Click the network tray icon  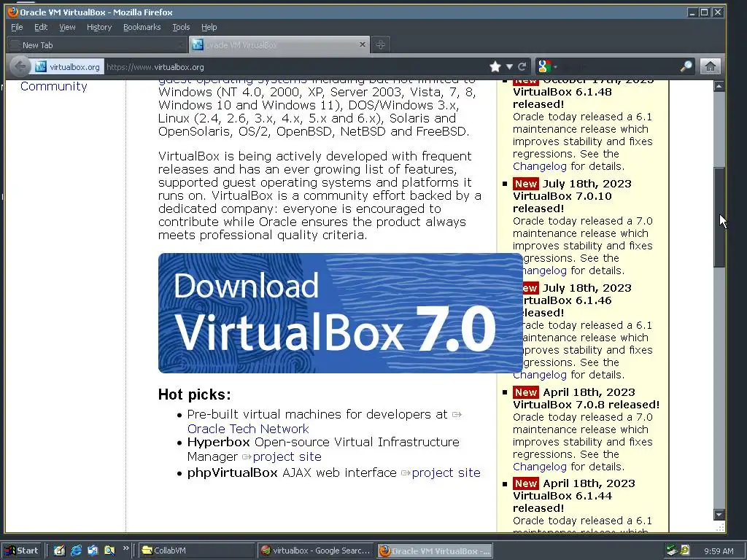pos(672,551)
